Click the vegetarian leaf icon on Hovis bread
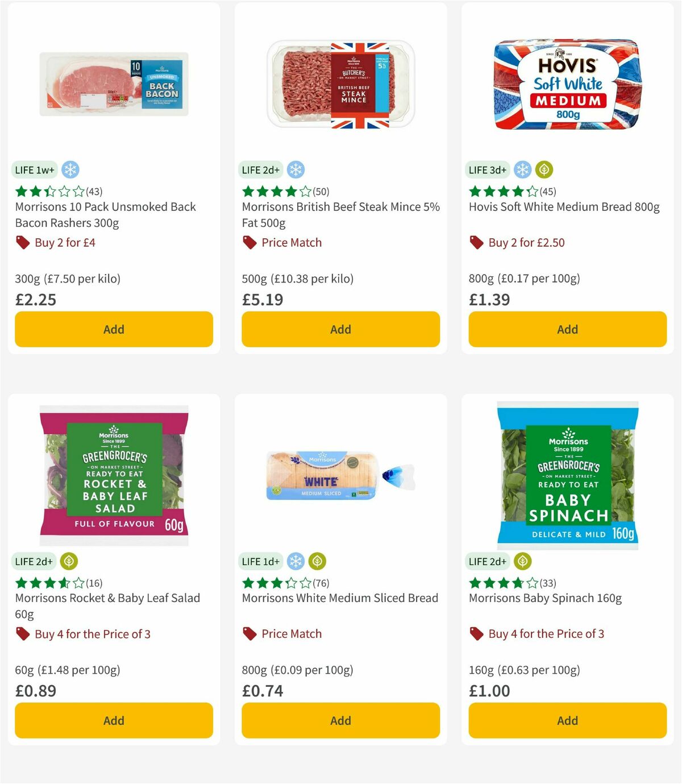This screenshot has width=682, height=784. point(544,169)
